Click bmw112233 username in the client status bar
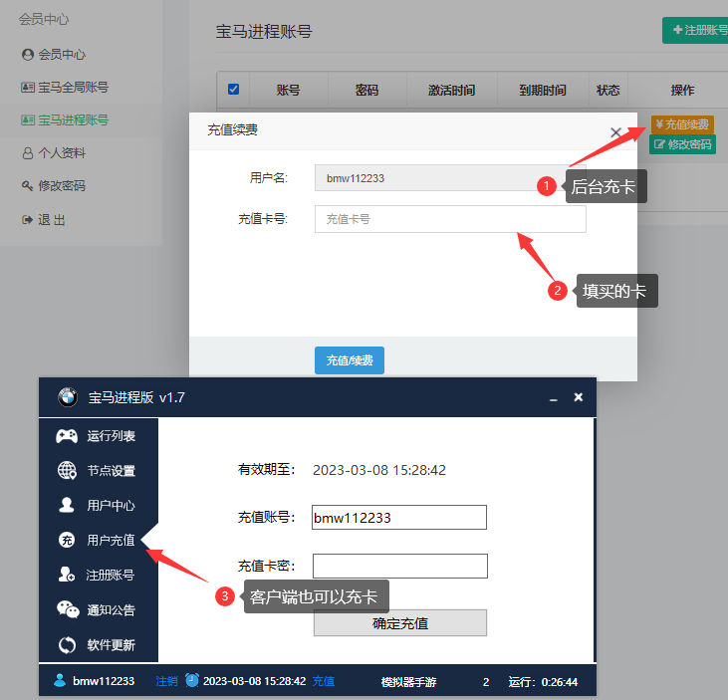The height and width of the screenshot is (700, 728). pyautogui.click(x=104, y=681)
